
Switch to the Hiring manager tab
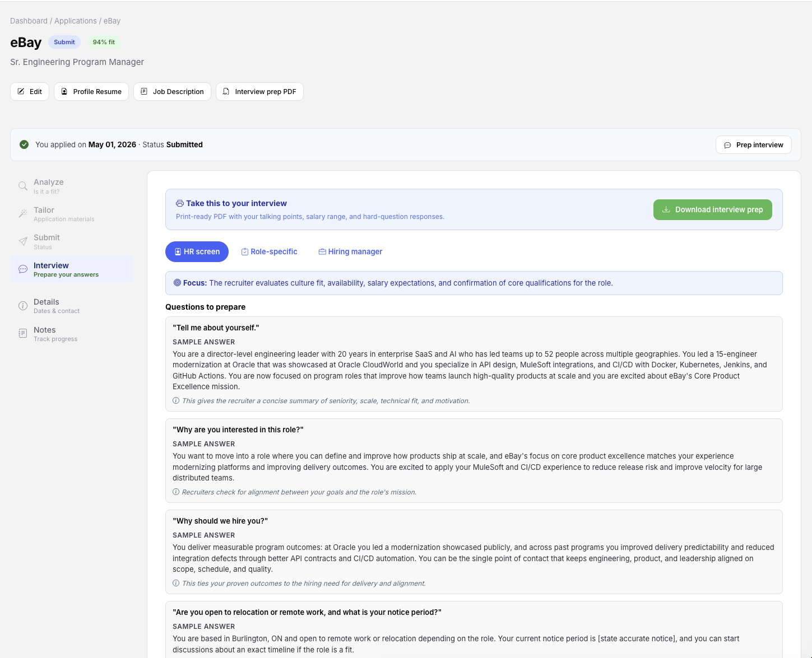pos(350,251)
